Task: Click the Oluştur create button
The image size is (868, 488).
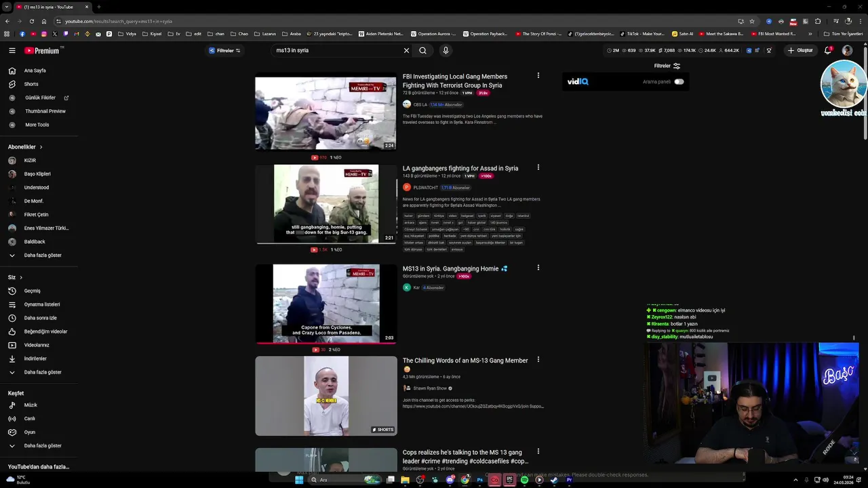Action: point(800,50)
